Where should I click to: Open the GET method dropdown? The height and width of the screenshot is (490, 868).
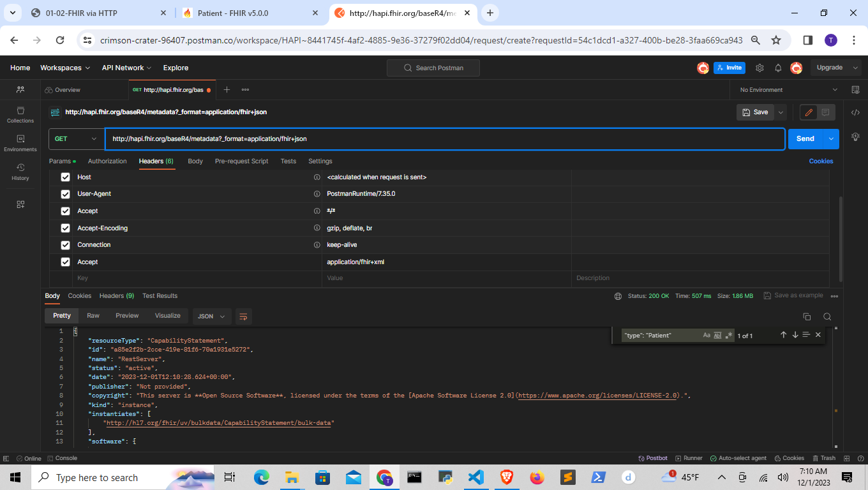pyautogui.click(x=76, y=138)
